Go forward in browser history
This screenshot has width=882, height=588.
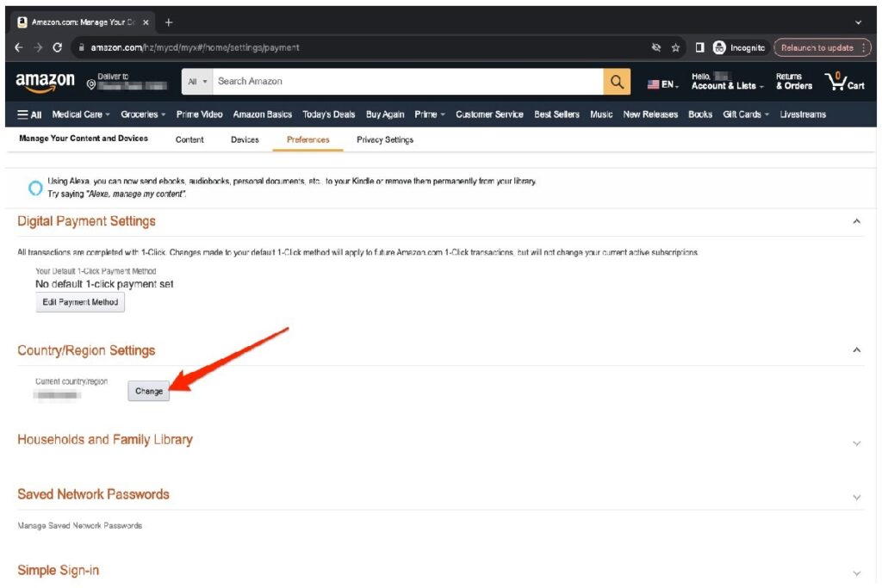pos(38,48)
